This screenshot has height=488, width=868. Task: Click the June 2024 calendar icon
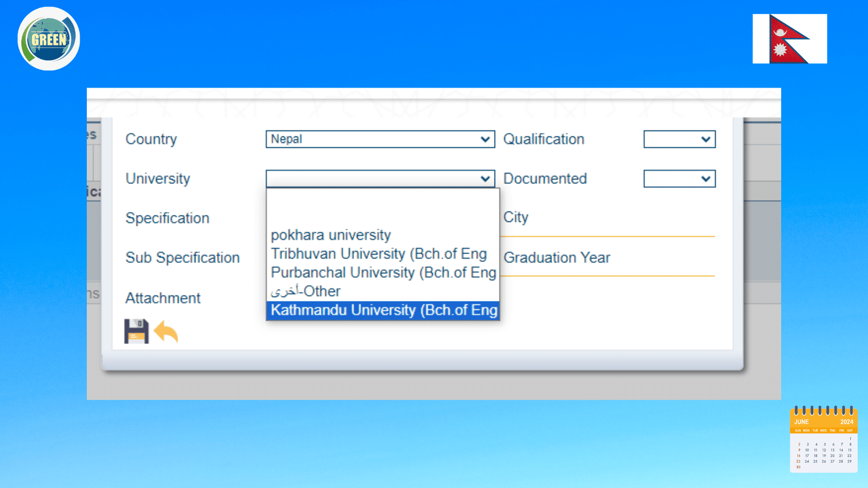click(824, 439)
